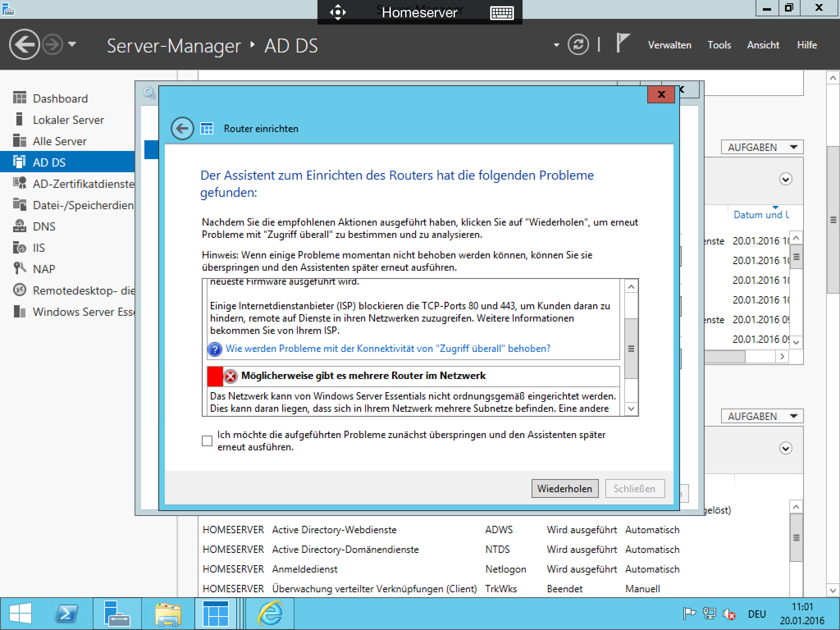This screenshot has height=630, width=840.
Task: Close the Router einrichten dialog
Action: (x=661, y=95)
